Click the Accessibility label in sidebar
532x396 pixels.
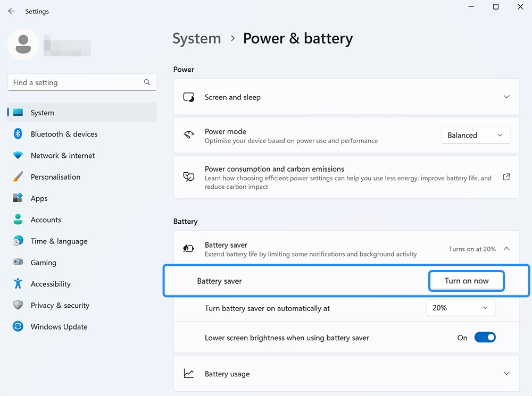tap(51, 284)
